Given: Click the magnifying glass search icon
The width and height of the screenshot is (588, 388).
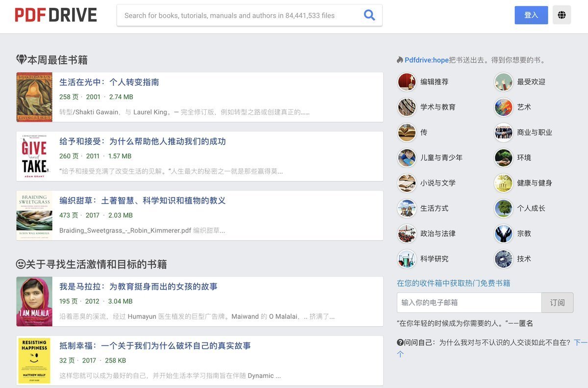Looking at the screenshot, I should (369, 15).
